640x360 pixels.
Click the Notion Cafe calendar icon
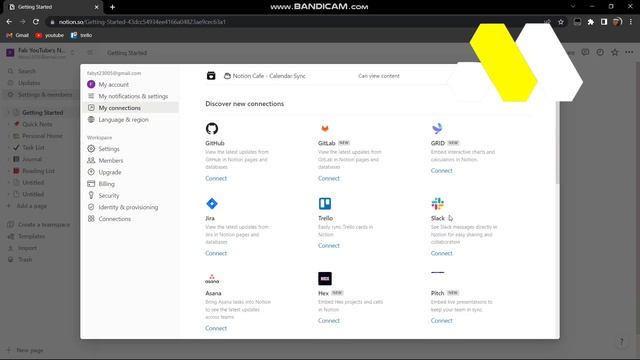tap(211, 76)
